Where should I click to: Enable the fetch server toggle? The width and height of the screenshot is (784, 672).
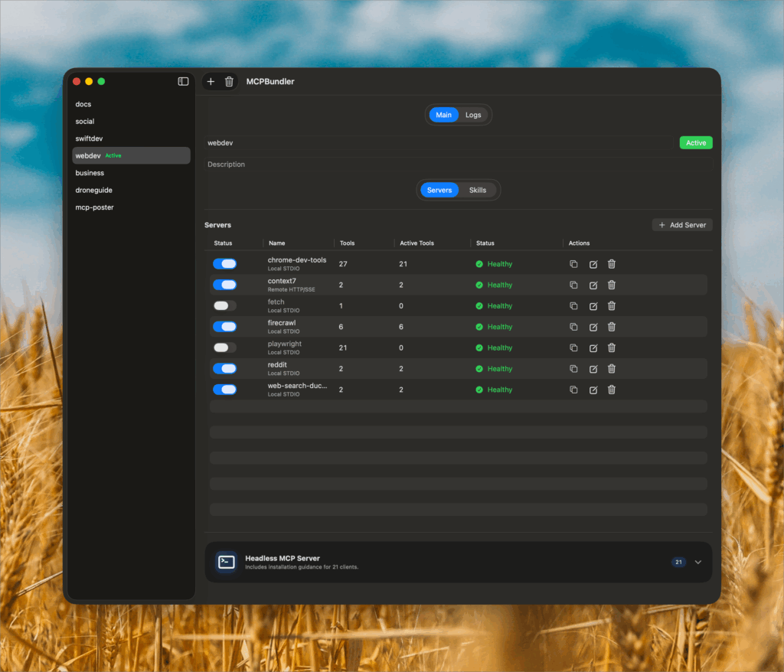(224, 306)
